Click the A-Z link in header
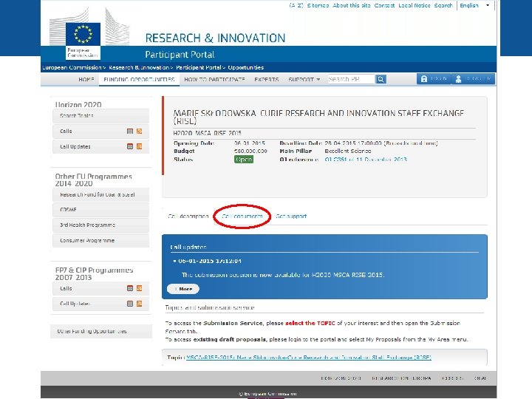The width and height of the screenshot is (532, 399). point(296,5)
